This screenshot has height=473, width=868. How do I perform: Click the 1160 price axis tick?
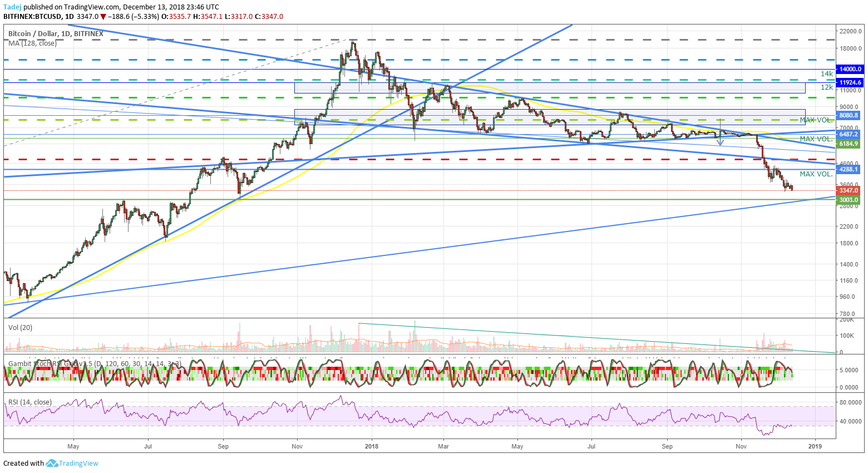pyautogui.click(x=849, y=280)
